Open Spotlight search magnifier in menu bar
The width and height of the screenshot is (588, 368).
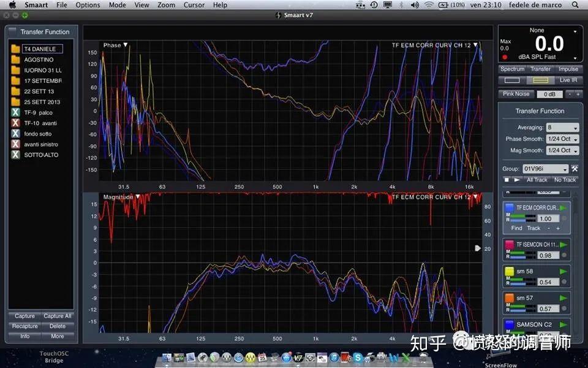click(575, 5)
